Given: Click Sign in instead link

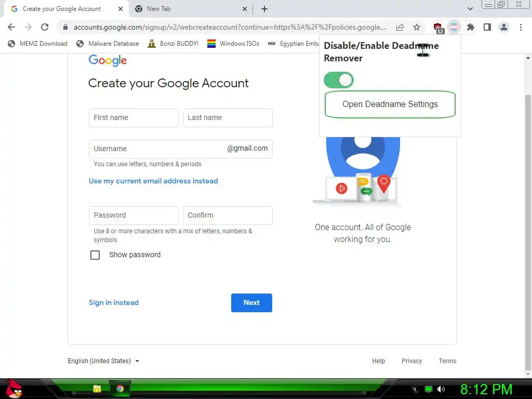Looking at the screenshot, I should [114, 302].
